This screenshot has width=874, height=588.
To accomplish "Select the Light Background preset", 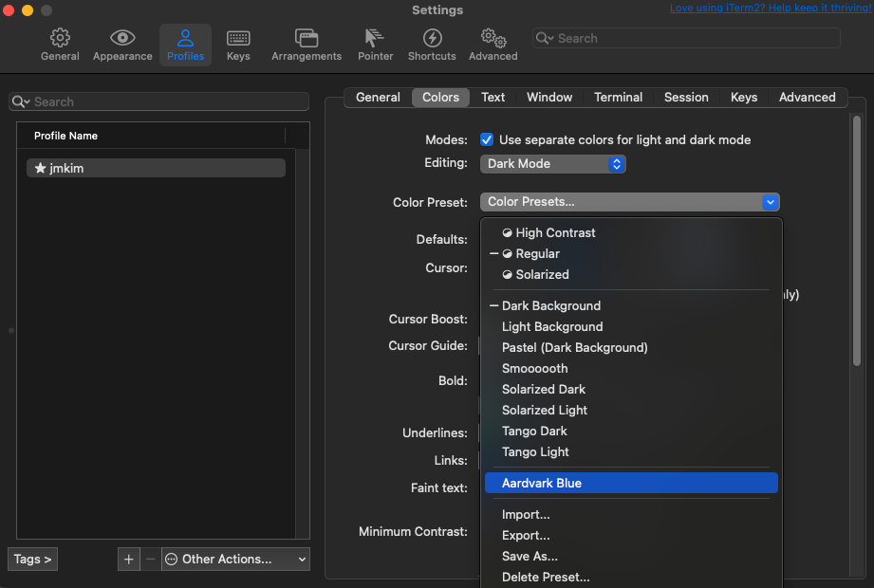I will click(x=631, y=326).
